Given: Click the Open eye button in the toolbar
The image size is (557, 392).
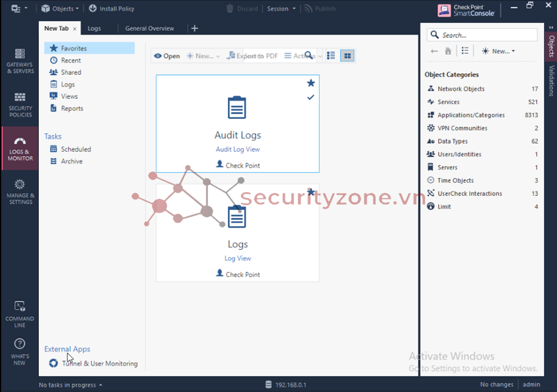Looking at the screenshot, I should point(167,56).
